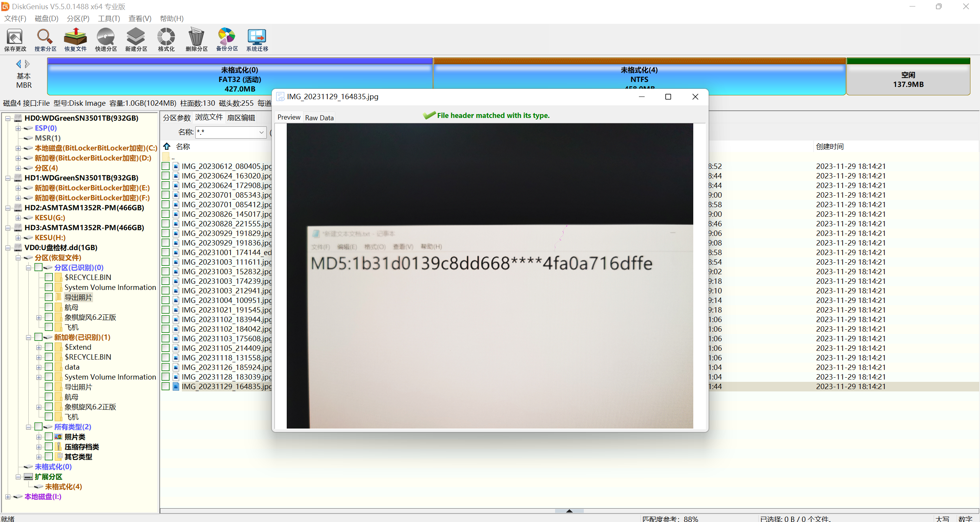This screenshot has width=980, height=522.
Task: Click the 创建时间 column header
Action: [830, 147]
